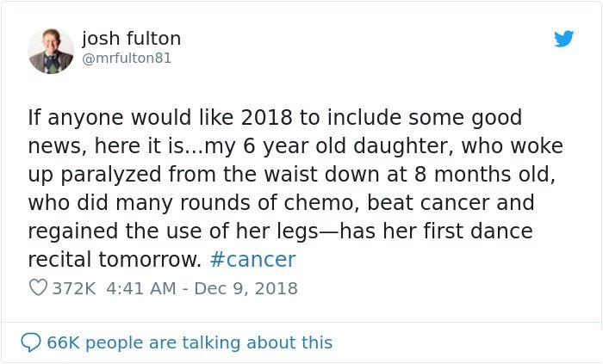Viewport: 603px width, 364px height.
Task: Click the tweet's first line about 2018
Action: tap(275, 117)
